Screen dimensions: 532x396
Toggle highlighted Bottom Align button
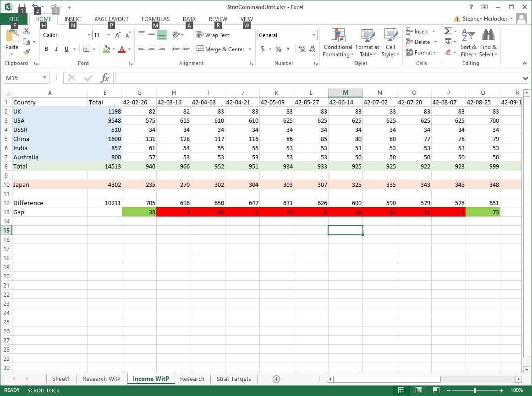click(162, 35)
